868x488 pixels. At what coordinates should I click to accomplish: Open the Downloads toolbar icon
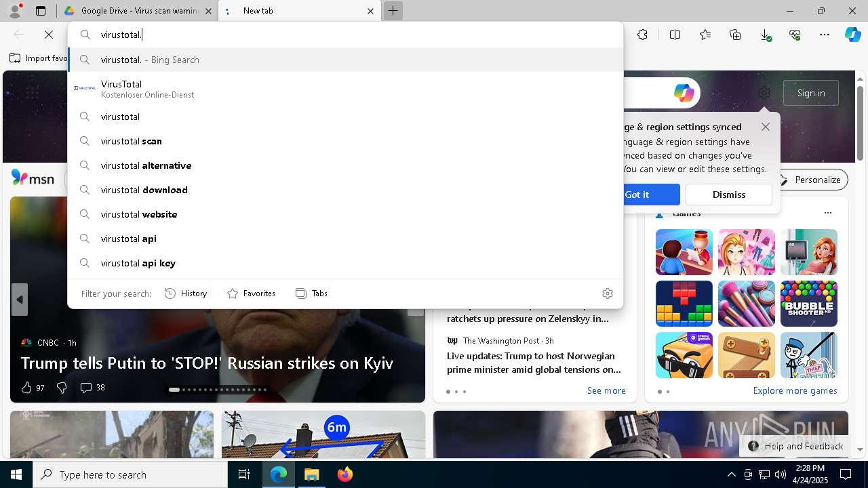(765, 35)
